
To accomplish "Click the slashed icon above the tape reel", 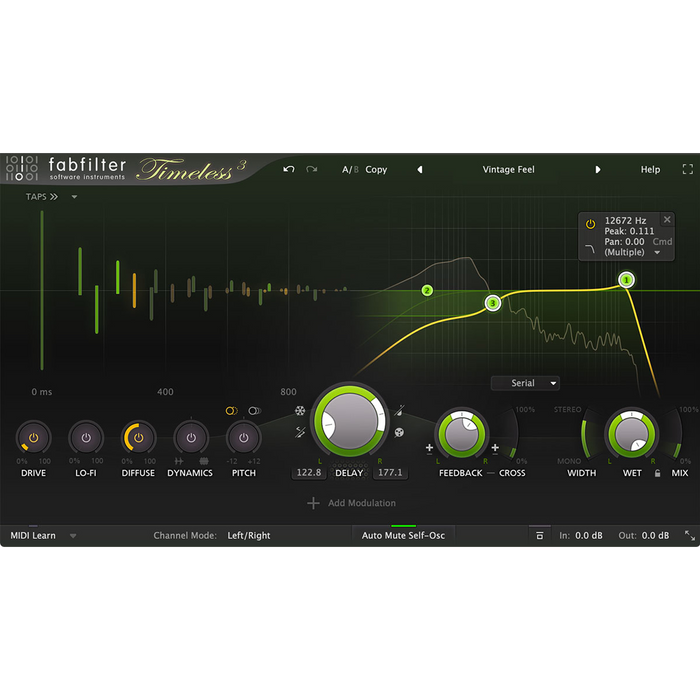I will (400, 410).
